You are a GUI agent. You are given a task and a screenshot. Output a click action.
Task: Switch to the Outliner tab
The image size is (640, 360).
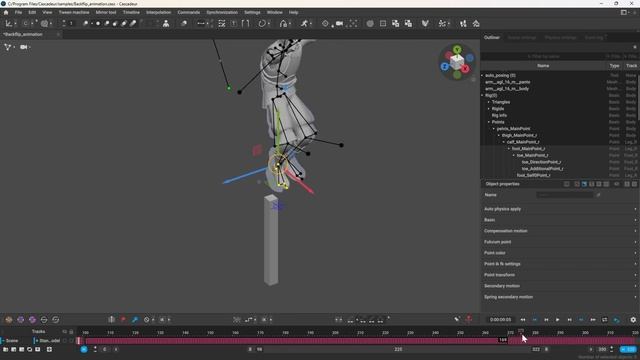click(x=492, y=37)
